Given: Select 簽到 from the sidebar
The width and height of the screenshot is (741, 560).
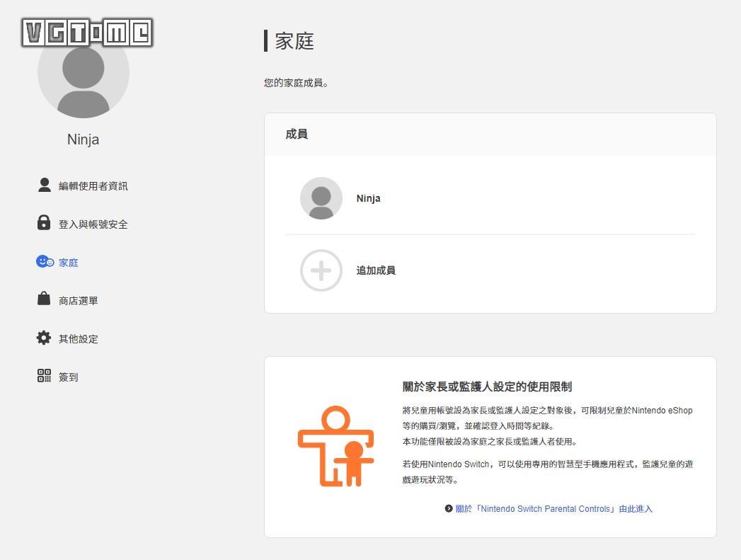Looking at the screenshot, I should click(67, 377).
